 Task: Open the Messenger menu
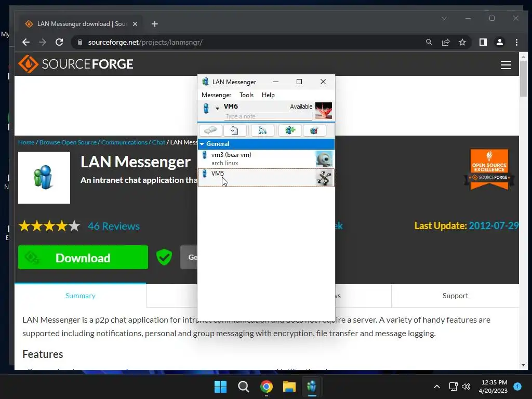(217, 95)
